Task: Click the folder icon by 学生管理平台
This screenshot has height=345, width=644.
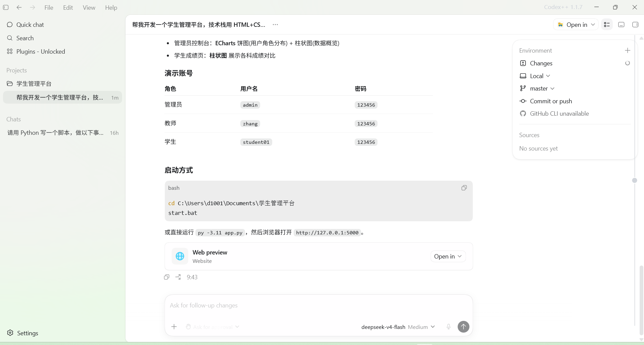Action: pyautogui.click(x=10, y=83)
